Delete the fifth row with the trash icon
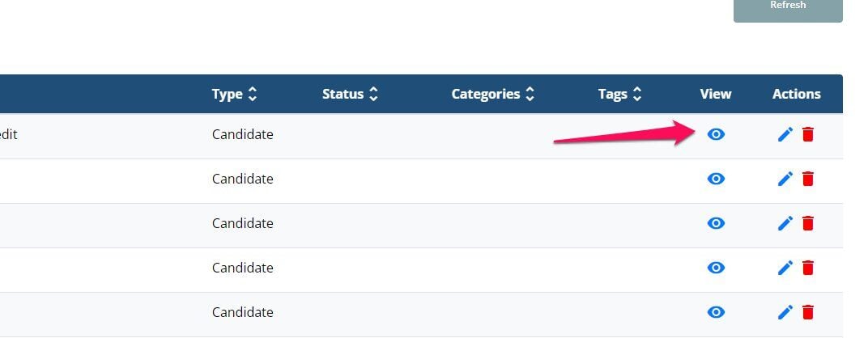The width and height of the screenshot is (868, 338). coord(808,312)
